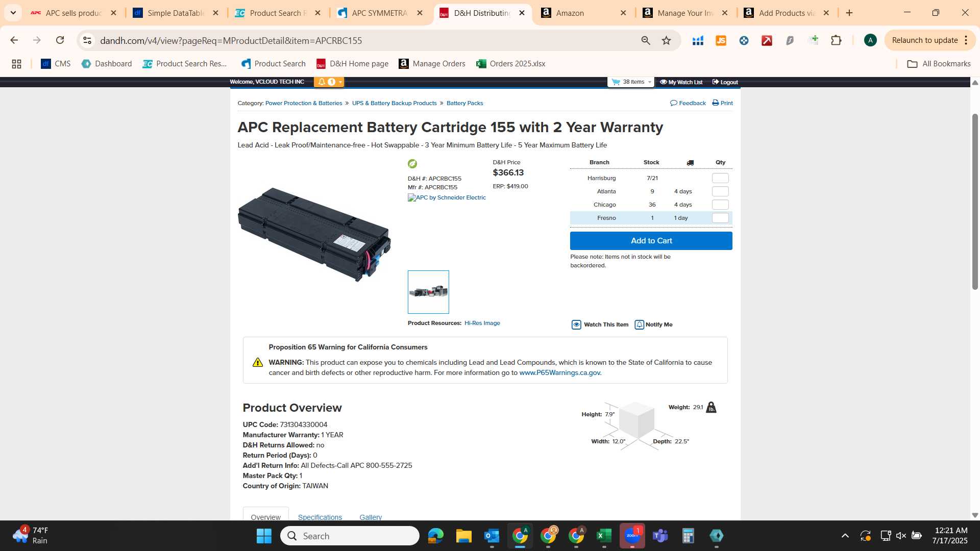The width and height of the screenshot is (980, 551).
Task: Open a new browser tab
Action: (849, 13)
